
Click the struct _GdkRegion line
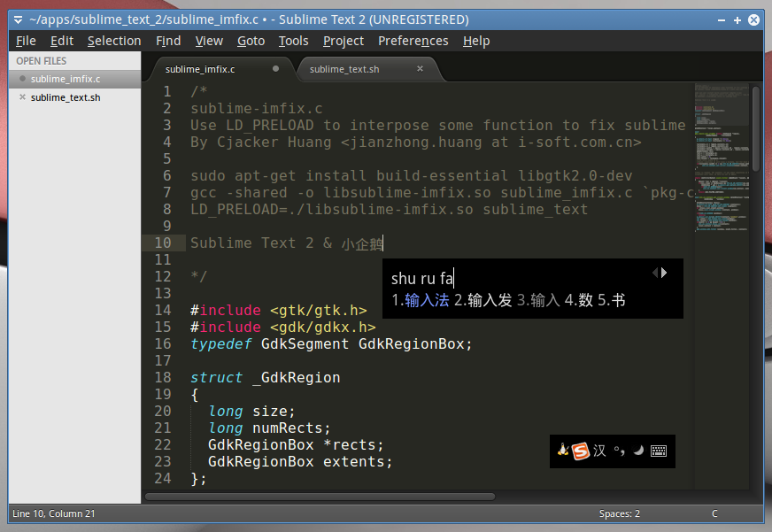tap(266, 377)
